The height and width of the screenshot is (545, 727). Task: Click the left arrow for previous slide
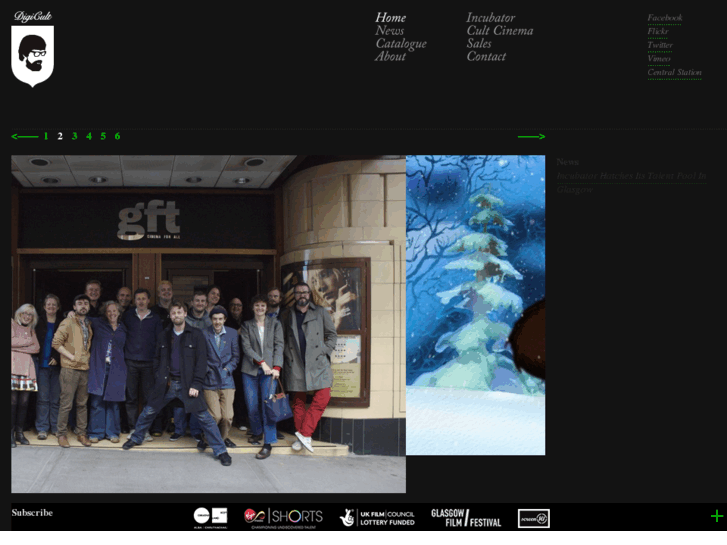[x=25, y=136]
